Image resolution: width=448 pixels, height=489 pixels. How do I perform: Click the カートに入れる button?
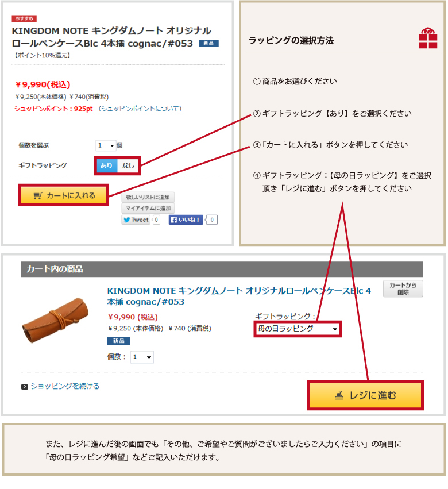63,195
